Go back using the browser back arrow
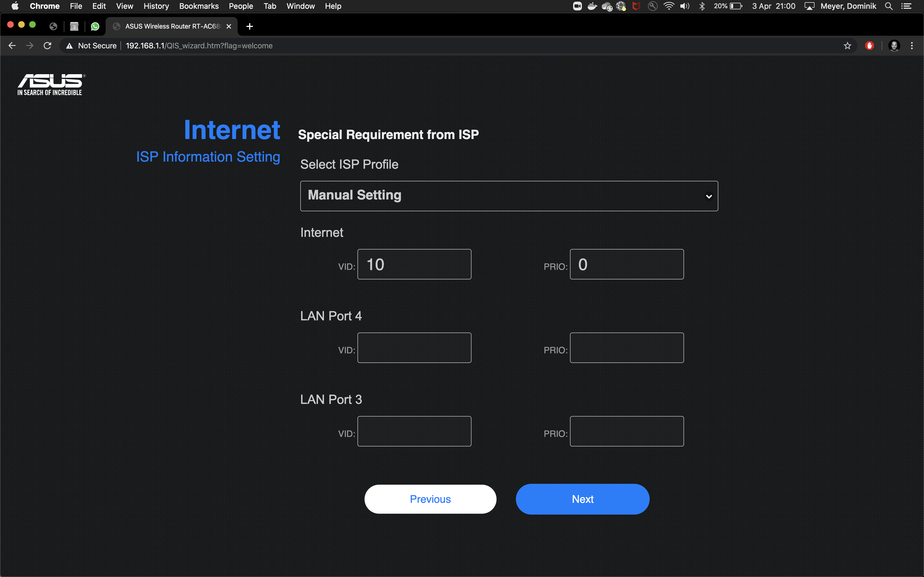This screenshot has height=577, width=924. pos(12,46)
